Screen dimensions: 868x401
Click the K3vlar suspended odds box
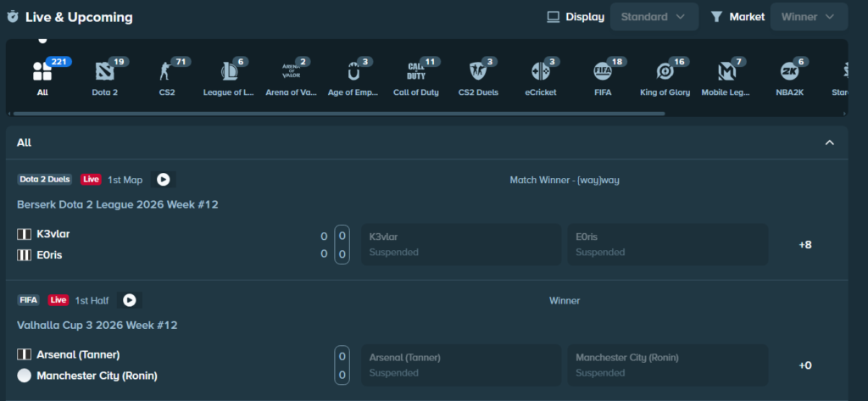460,244
